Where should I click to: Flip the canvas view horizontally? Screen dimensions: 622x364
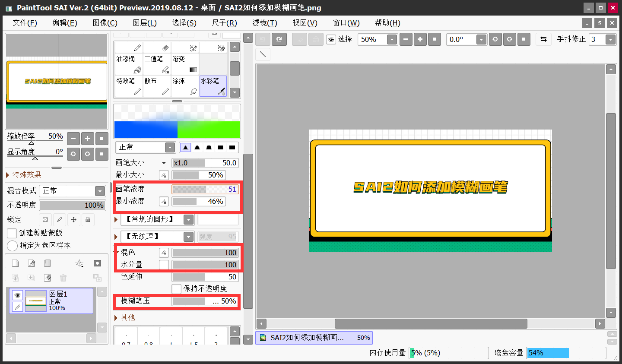pos(543,39)
